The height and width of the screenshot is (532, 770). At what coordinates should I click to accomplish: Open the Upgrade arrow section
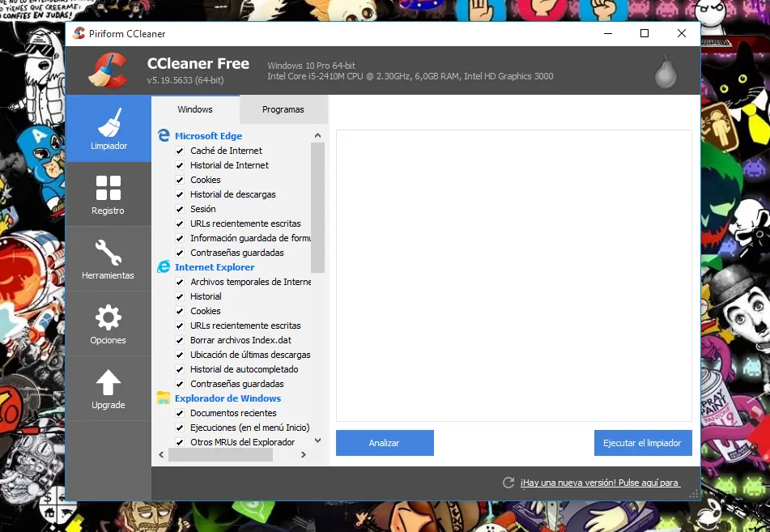coord(108,389)
